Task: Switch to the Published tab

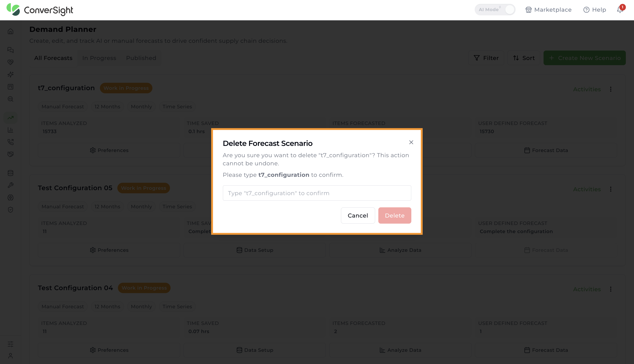Action: [x=141, y=58]
